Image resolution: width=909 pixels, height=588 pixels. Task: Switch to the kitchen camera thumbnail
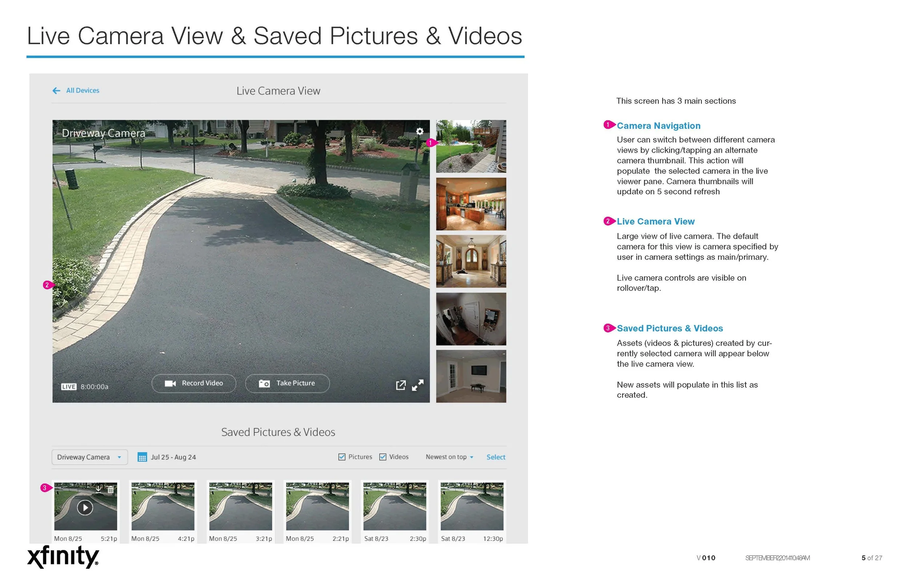point(471,204)
